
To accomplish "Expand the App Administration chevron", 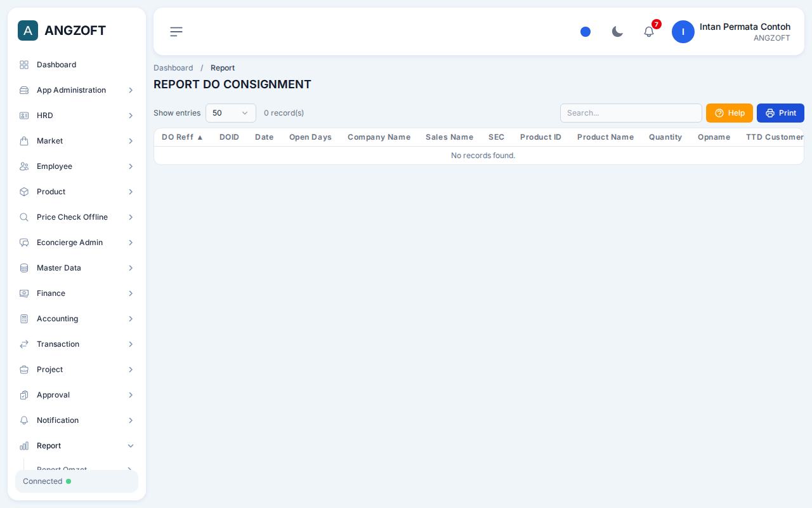I will (131, 90).
